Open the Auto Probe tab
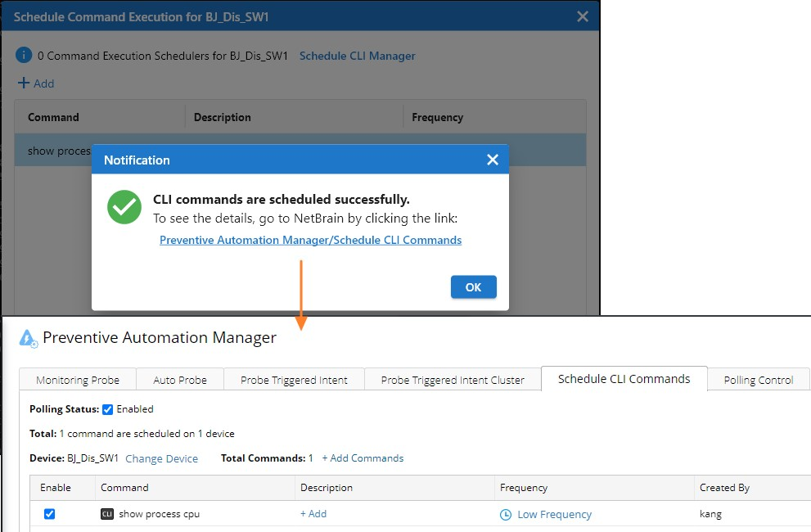 [180, 380]
